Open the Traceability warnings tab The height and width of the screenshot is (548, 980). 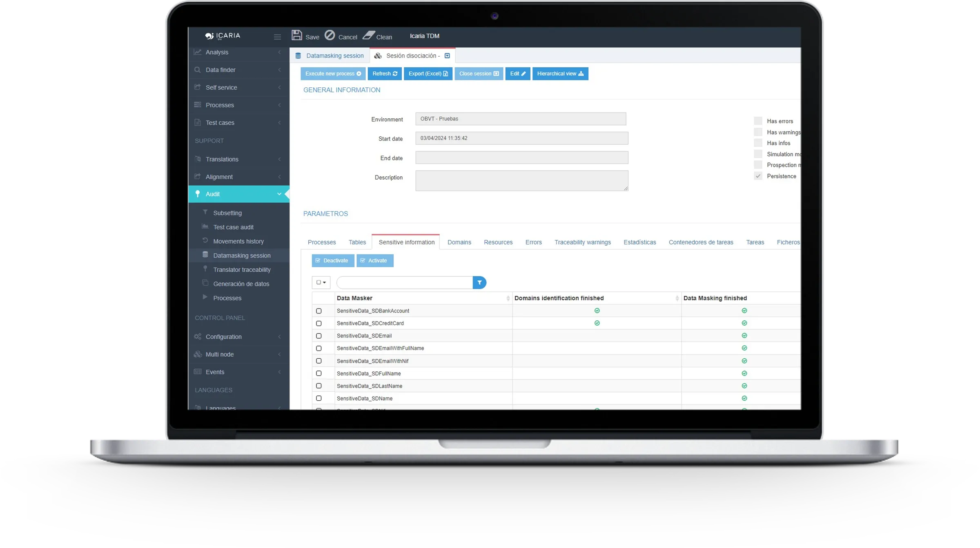point(582,242)
